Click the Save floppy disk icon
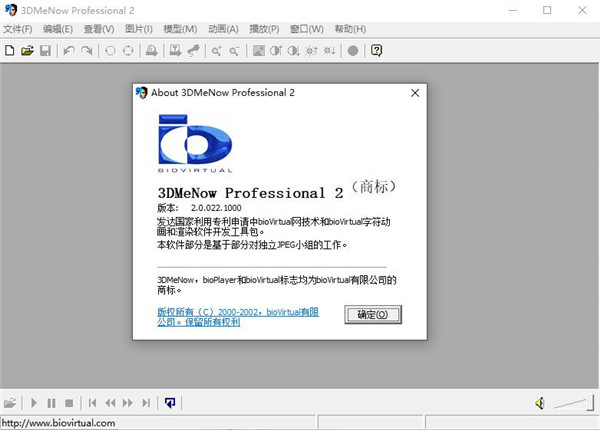 [45, 50]
